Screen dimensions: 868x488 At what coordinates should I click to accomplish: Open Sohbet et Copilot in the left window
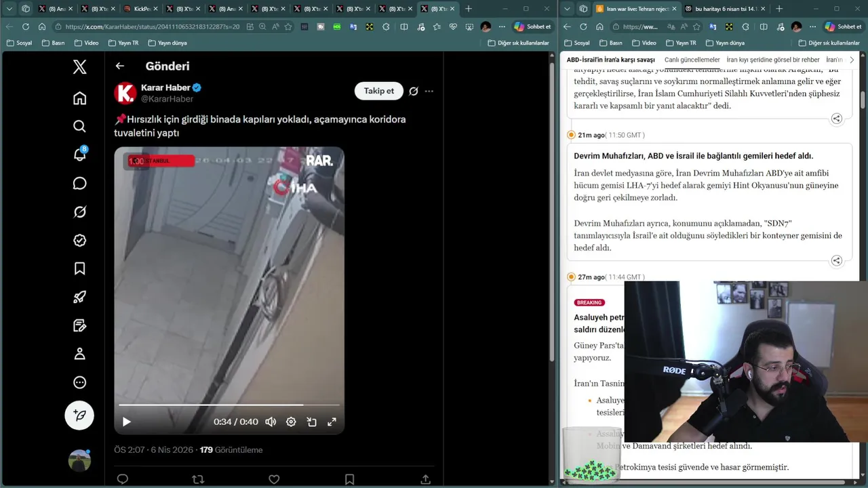coord(532,26)
